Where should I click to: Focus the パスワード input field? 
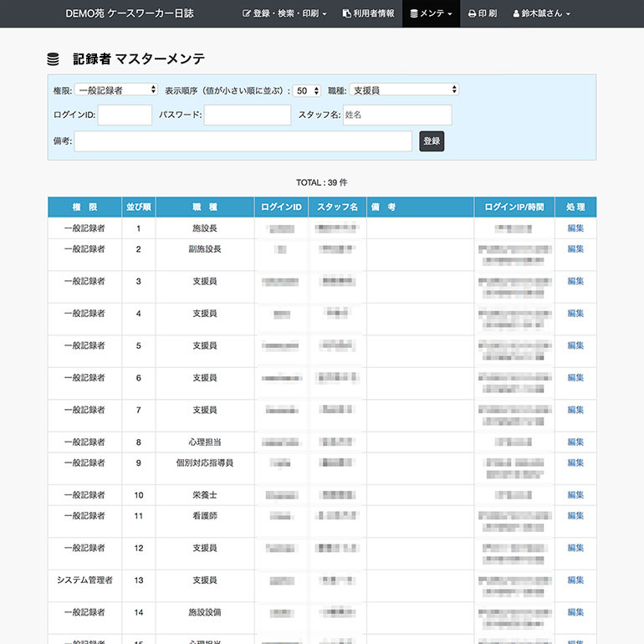(248, 115)
